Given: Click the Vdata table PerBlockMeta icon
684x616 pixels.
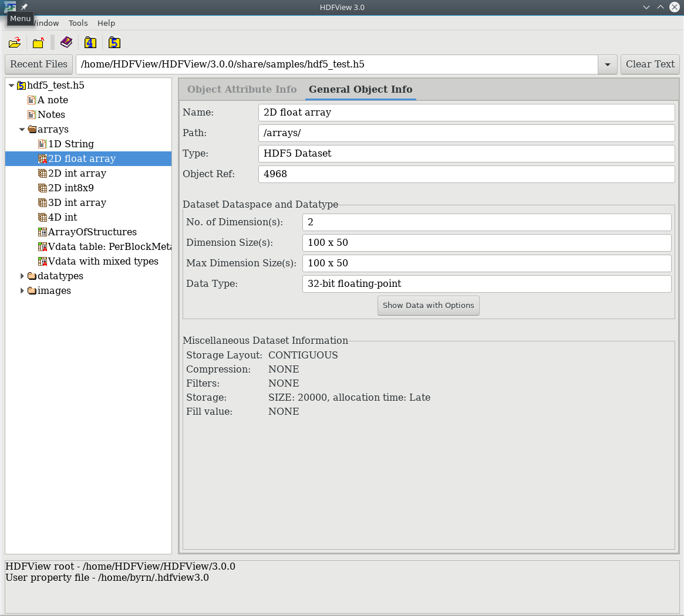Looking at the screenshot, I should (42, 247).
